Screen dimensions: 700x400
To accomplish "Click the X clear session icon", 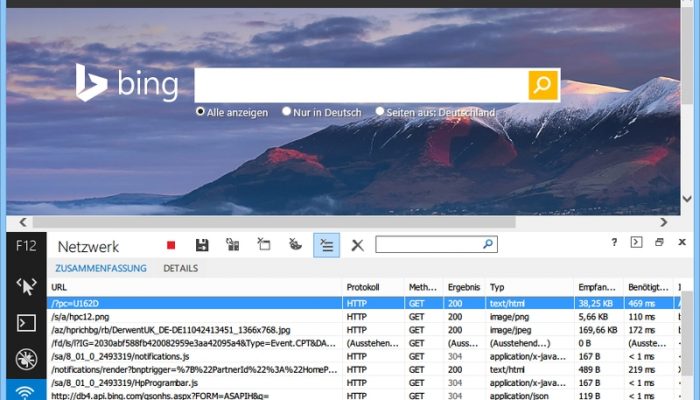I will tap(357, 245).
